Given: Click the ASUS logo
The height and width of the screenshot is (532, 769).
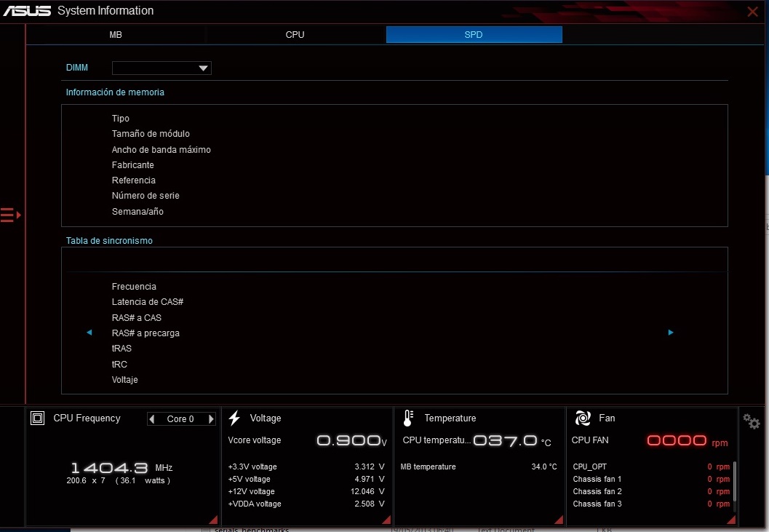Looking at the screenshot, I should click(27, 11).
